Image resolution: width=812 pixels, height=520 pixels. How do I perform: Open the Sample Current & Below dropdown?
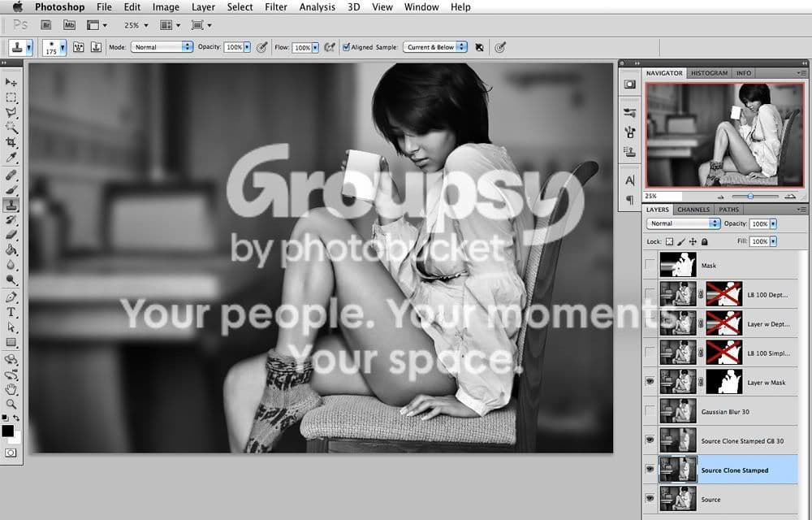point(435,47)
